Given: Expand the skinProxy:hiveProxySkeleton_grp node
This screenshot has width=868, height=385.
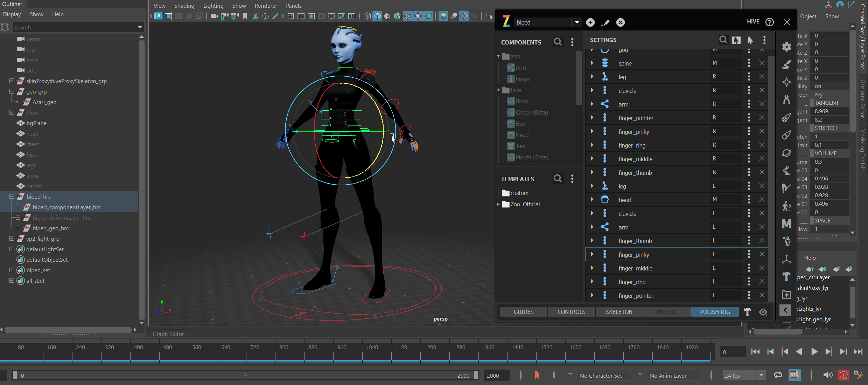Looking at the screenshot, I should pos(12,81).
